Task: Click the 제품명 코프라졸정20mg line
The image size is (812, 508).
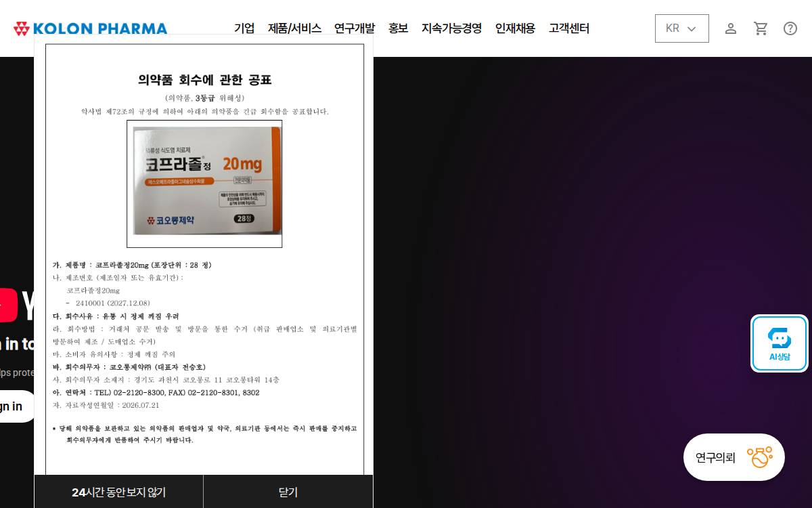Action: point(132,265)
